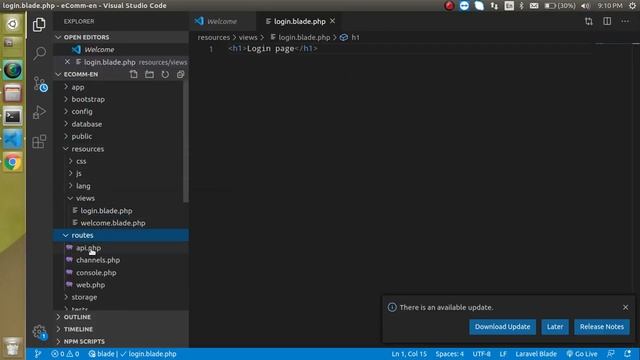Viewport: 640px width, 360px height.
Task: Open the Extensions view
Action: click(x=39, y=141)
